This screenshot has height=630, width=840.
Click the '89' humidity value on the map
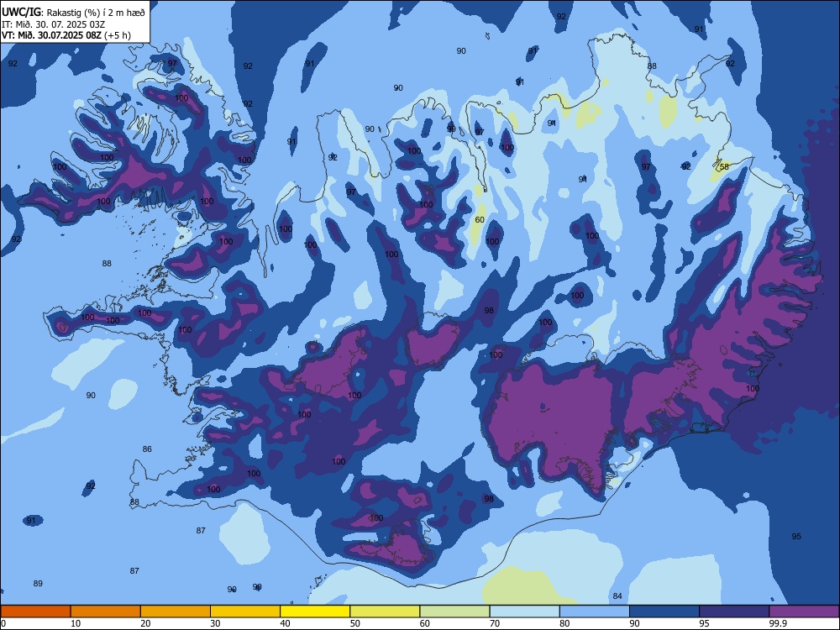pyautogui.click(x=38, y=584)
